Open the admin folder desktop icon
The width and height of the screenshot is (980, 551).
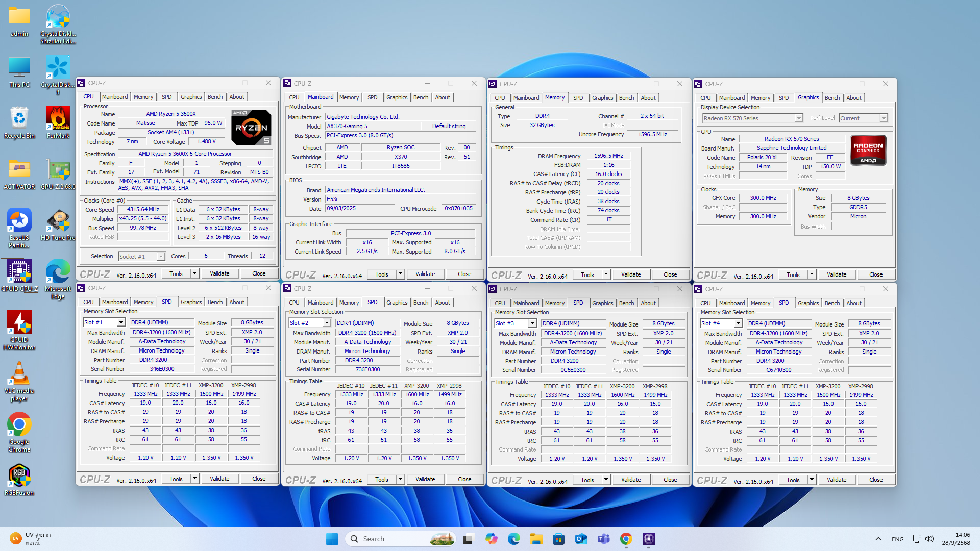(19, 21)
